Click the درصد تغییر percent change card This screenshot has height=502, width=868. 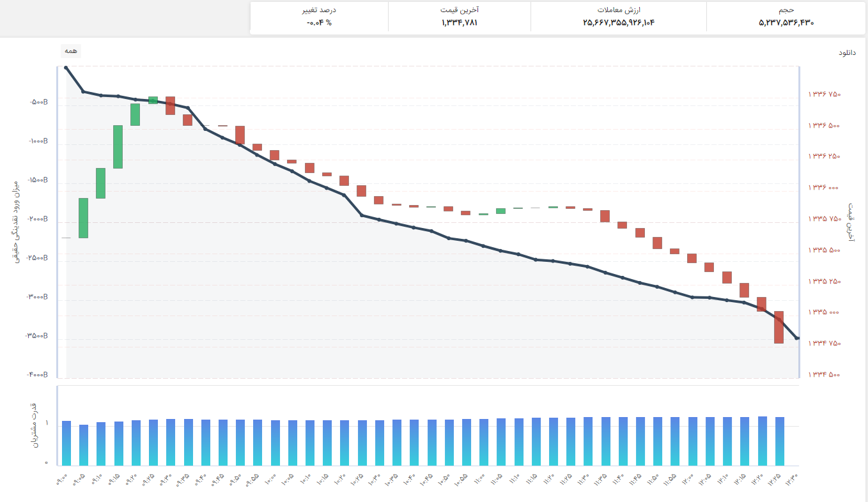(x=319, y=17)
